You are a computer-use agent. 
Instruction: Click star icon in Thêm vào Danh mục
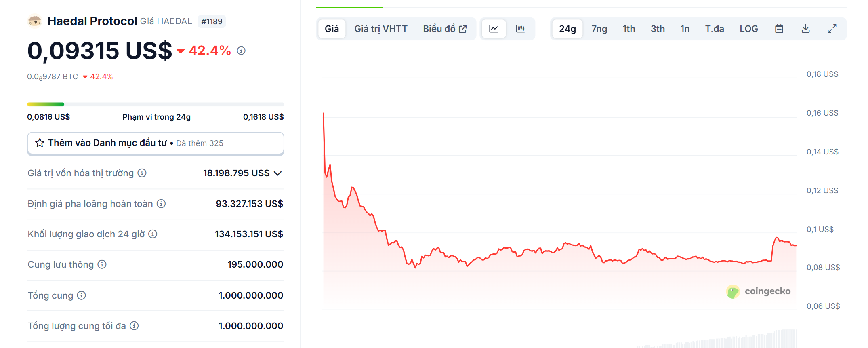(x=40, y=143)
